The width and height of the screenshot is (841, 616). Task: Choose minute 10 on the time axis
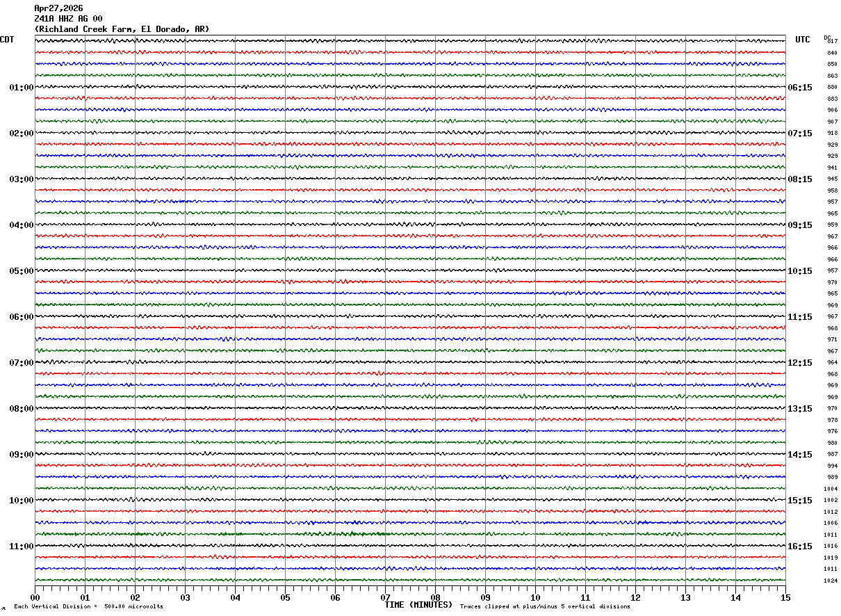tap(535, 597)
